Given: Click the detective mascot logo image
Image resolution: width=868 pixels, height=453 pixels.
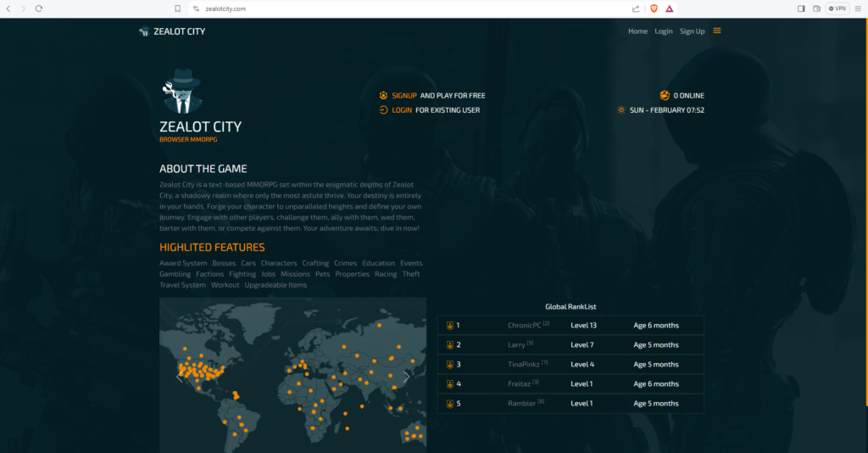Looking at the screenshot, I should (x=182, y=92).
